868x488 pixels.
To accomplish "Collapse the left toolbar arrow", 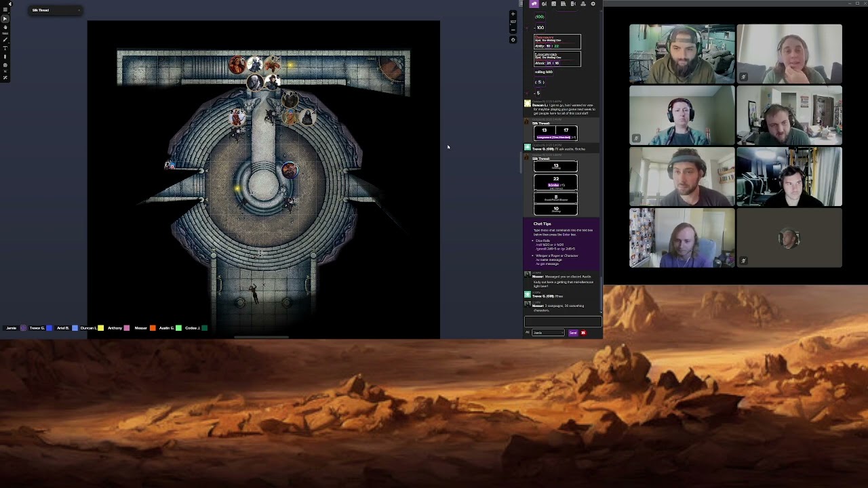I will 10,4.
